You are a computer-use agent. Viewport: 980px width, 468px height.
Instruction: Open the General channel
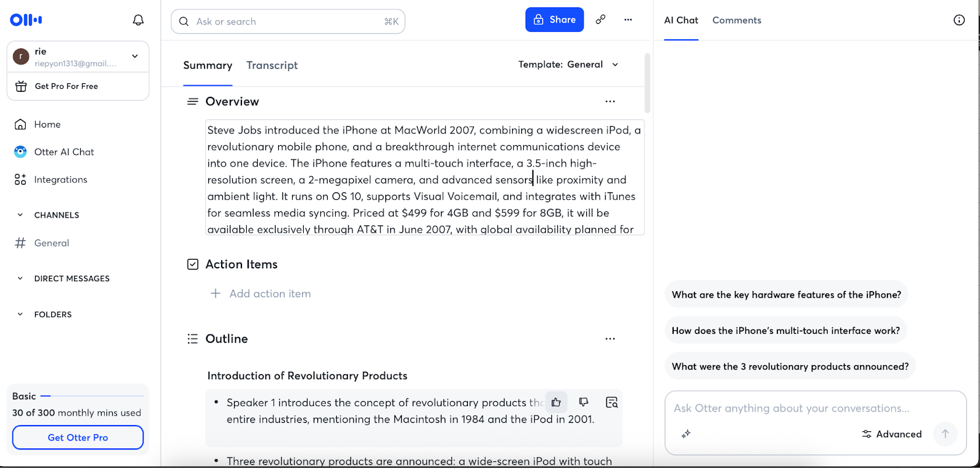click(51, 243)
